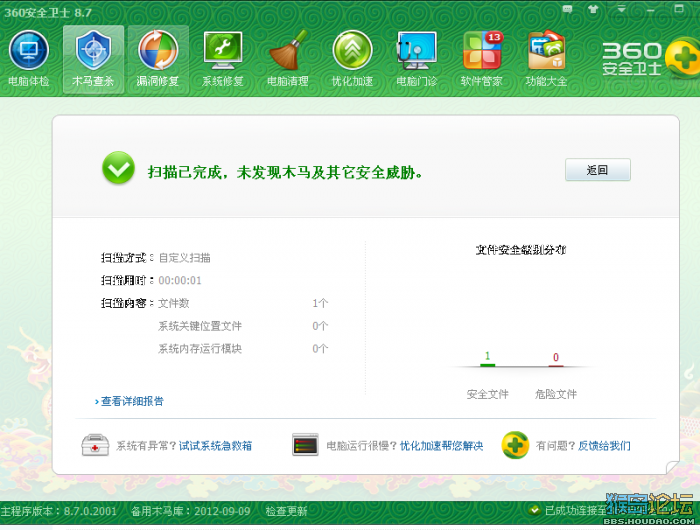The width and height of the screenshot is (700, 530).
Task: Open 优化加速 speed optimization
Action: click(352, 59)
